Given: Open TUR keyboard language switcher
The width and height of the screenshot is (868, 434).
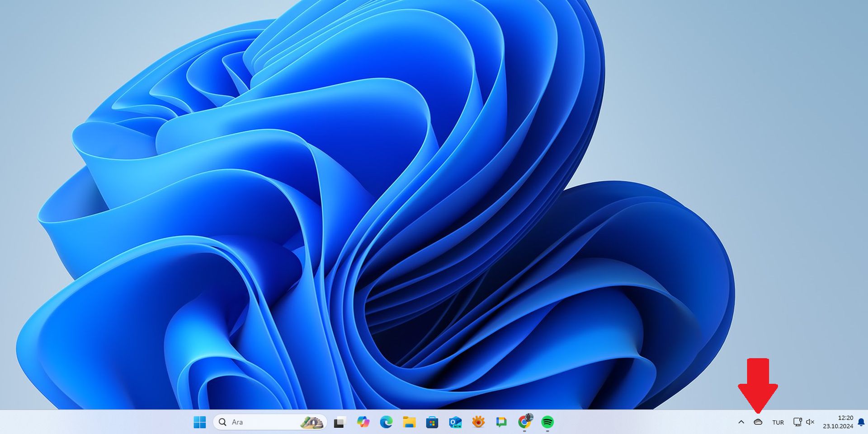Looking at the screenshot, I should coord(778,423).
